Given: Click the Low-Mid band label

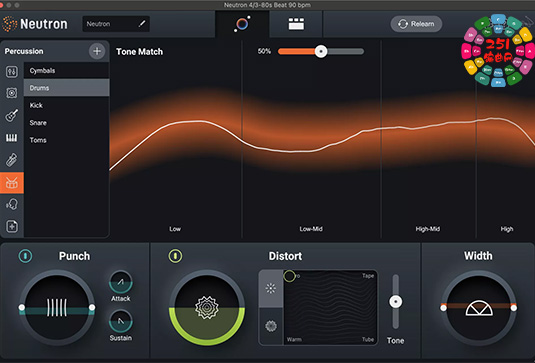Looking at the screenshot, I should [x=311, y=229].
